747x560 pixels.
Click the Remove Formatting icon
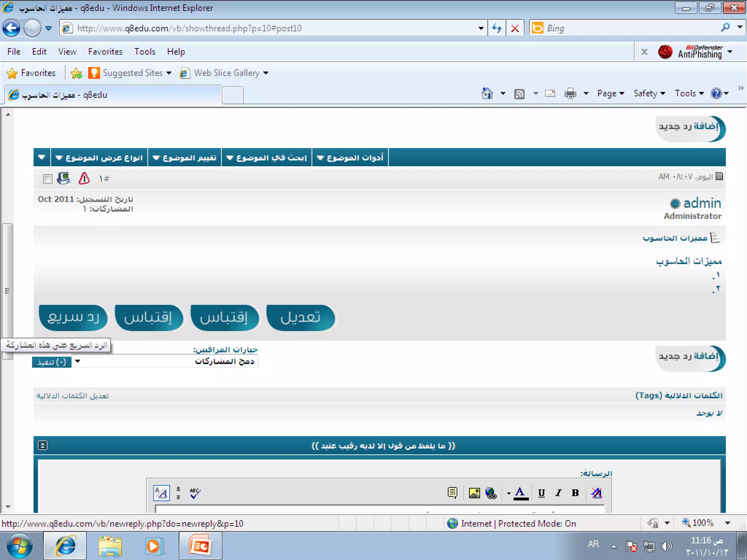click(597, 493)
